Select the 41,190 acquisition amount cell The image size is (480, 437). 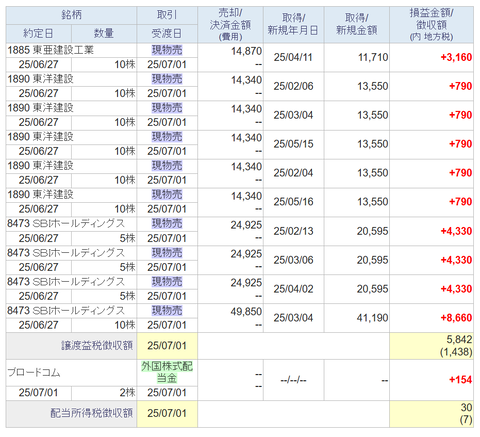coord(372,318)
